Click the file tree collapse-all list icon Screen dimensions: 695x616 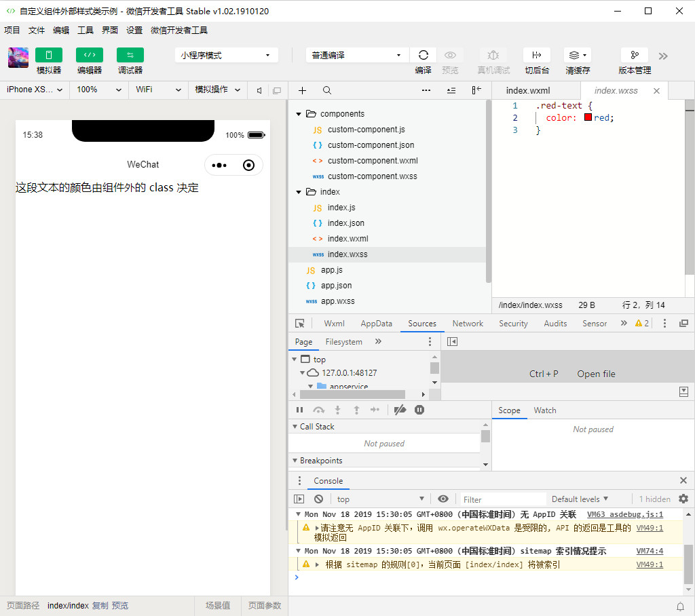451,90
